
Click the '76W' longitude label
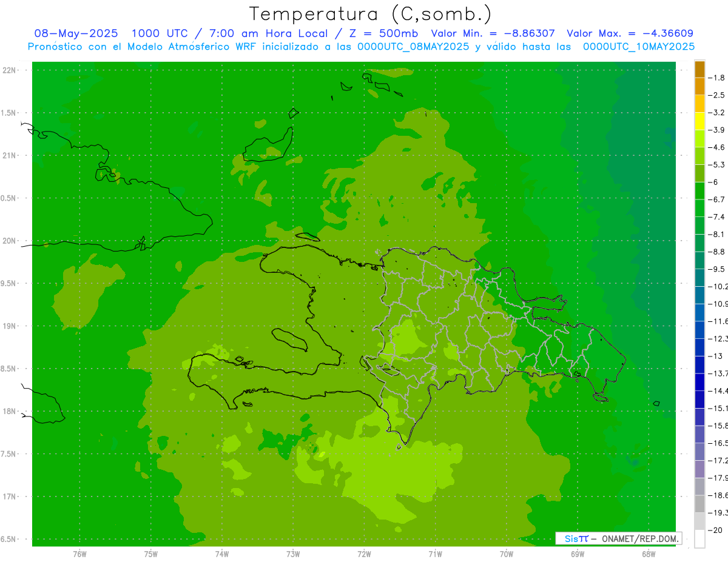[79, 554]
